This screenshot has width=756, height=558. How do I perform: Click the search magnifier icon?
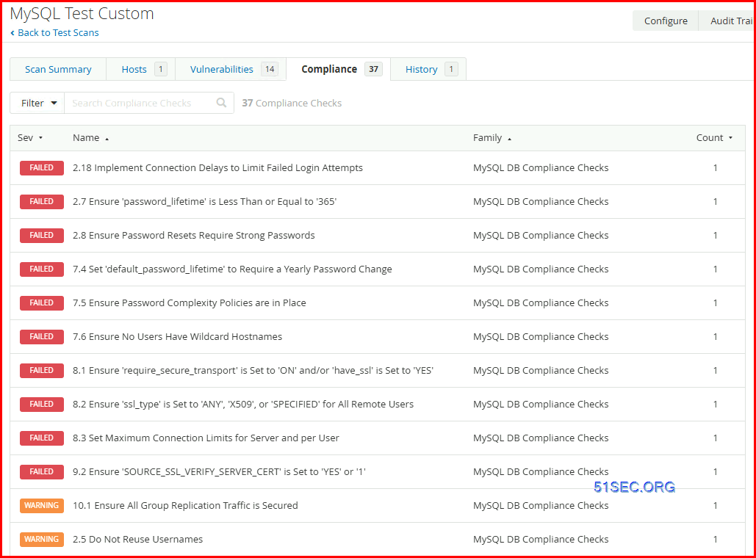pos(221,103)
